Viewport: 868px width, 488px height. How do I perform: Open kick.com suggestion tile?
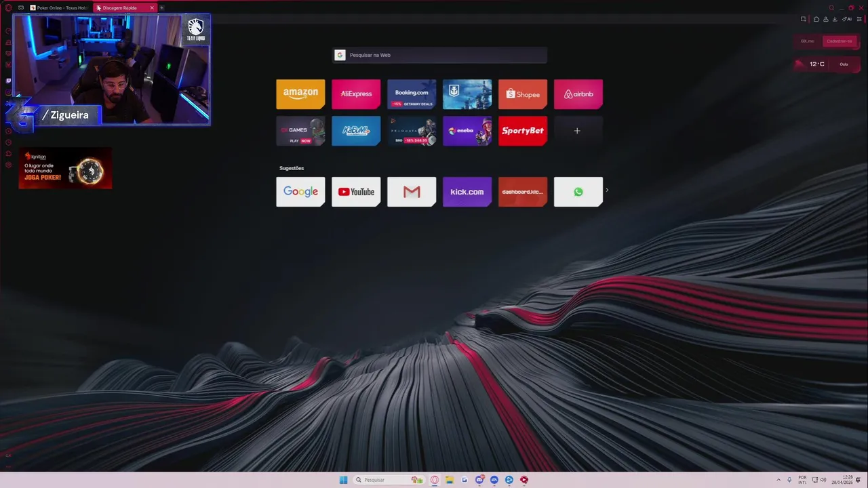(x=467, y=192)
